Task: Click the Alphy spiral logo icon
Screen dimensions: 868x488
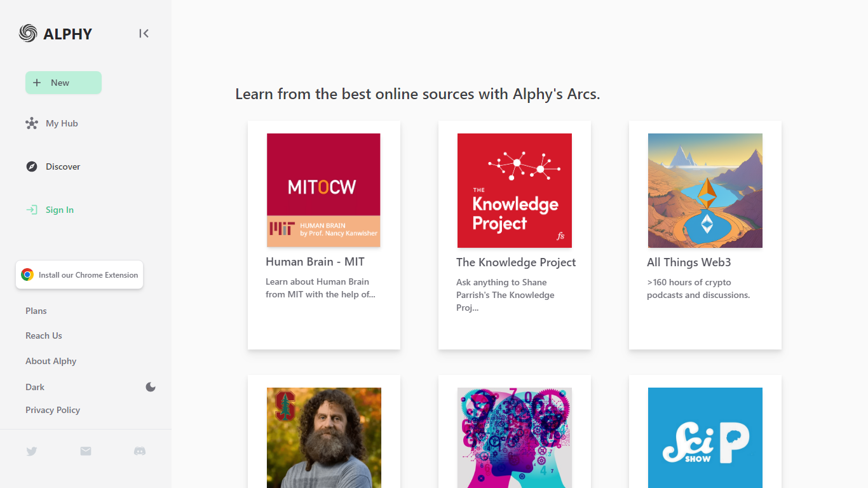Action: [x=28, y=33]
